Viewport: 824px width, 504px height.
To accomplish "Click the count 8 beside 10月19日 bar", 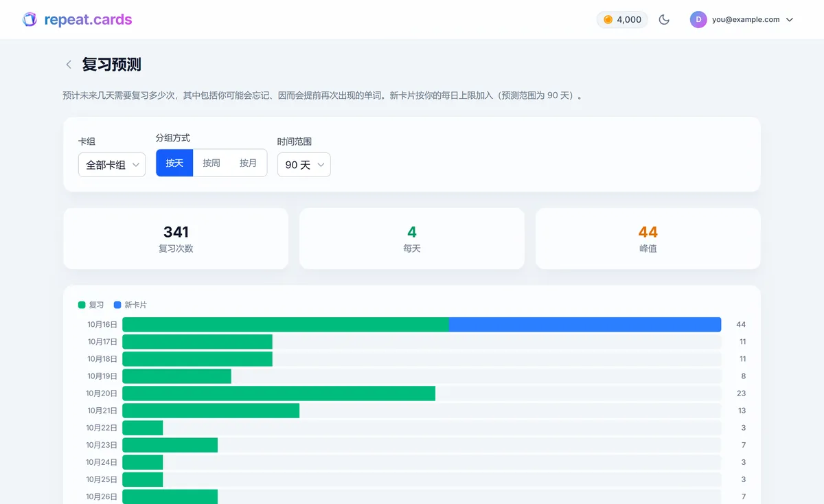I will pyautogui.click(x=744, y=376).
